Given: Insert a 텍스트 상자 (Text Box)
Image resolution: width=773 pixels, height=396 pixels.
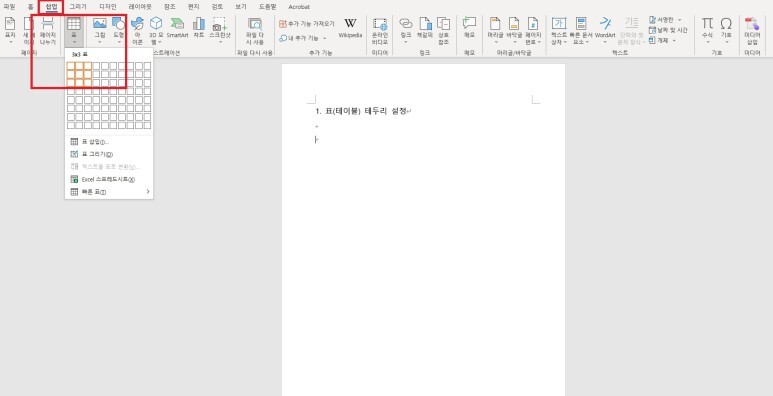Looking at the screenshot, I should (x=559, y=30).
